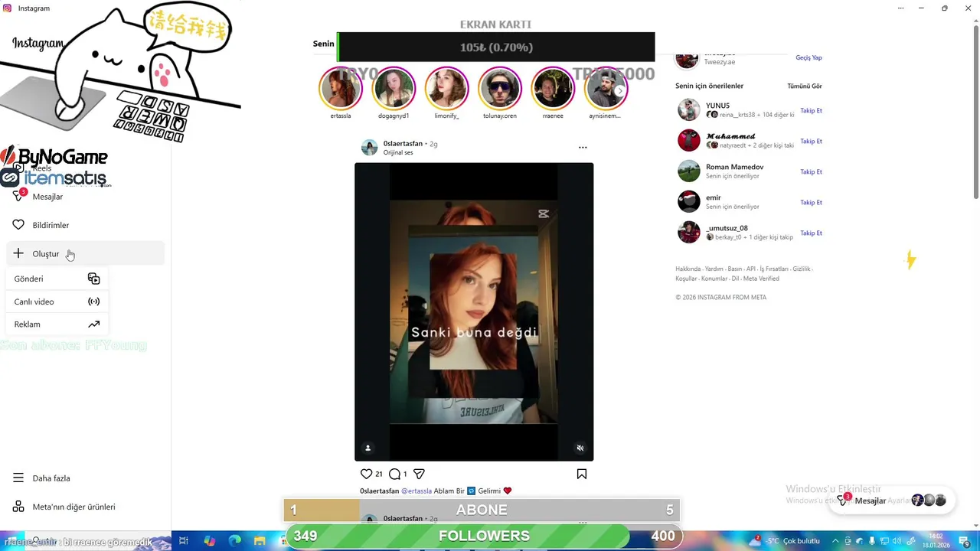The width and height of the screenshot is (980, 551).
Task: Share the post with the send icon
Action: click(419, 474)
